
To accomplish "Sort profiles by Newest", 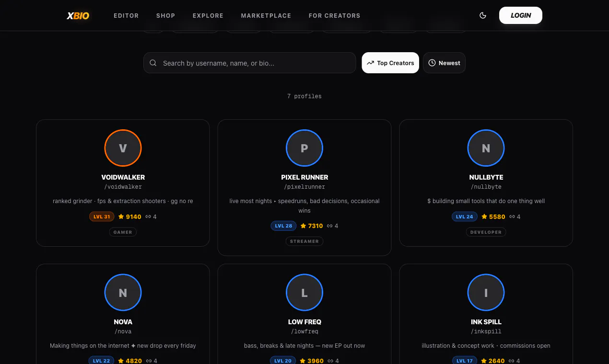I will click(x=444, y=63).
